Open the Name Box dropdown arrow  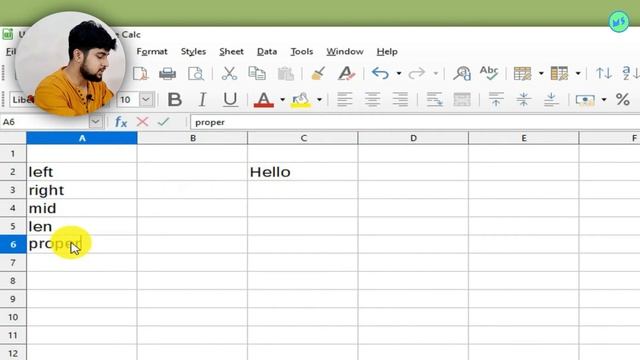95,122
